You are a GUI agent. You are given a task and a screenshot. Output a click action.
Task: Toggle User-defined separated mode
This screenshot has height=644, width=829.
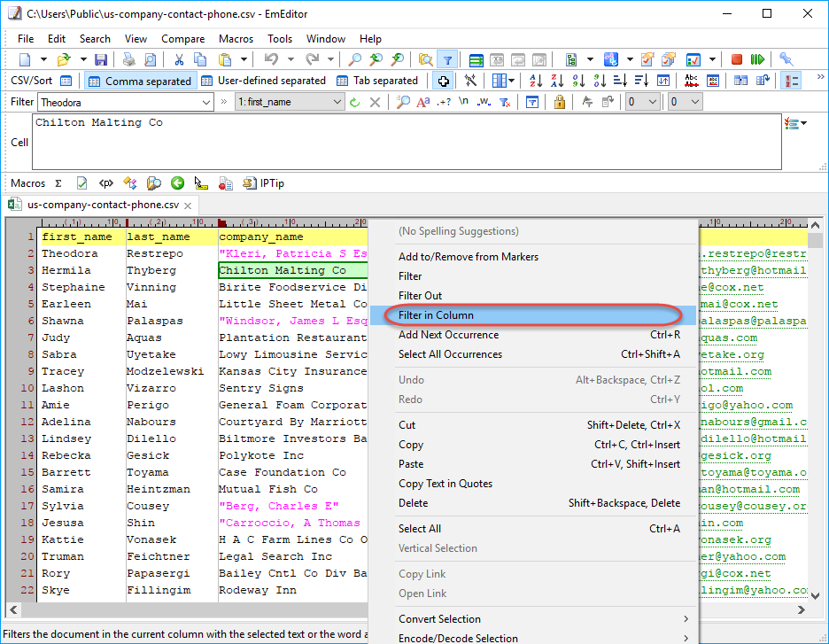tap(264, 81)
